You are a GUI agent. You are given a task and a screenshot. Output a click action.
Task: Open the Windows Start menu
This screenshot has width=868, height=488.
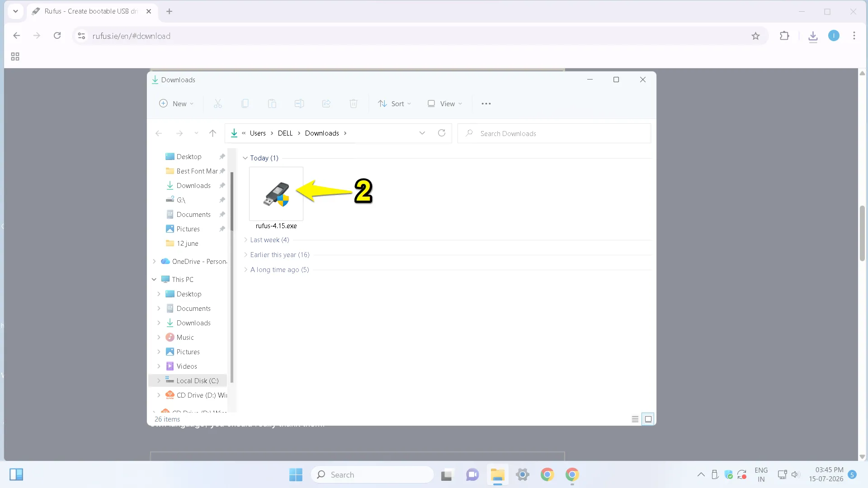296,474
